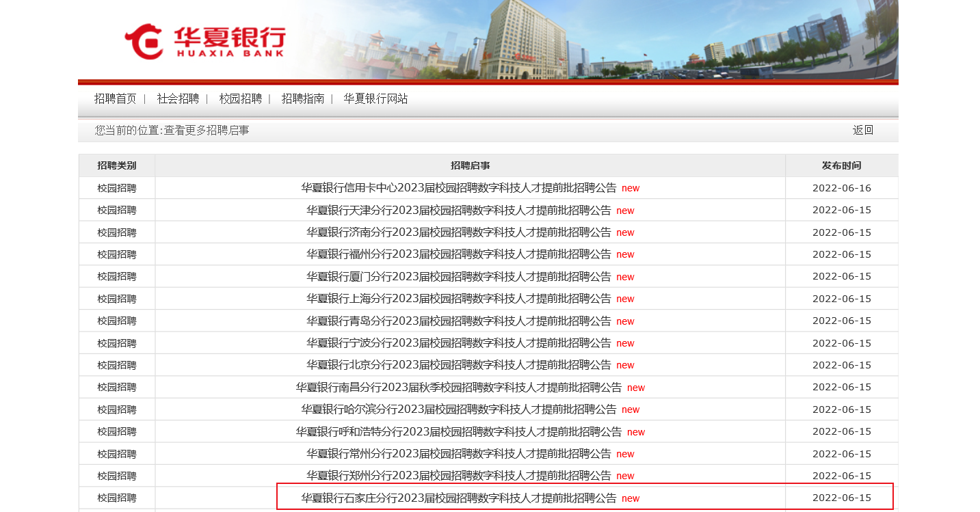980x512 pixels.
Task: Click the new tag on 上海分行 row
Action: pos(625,299)
